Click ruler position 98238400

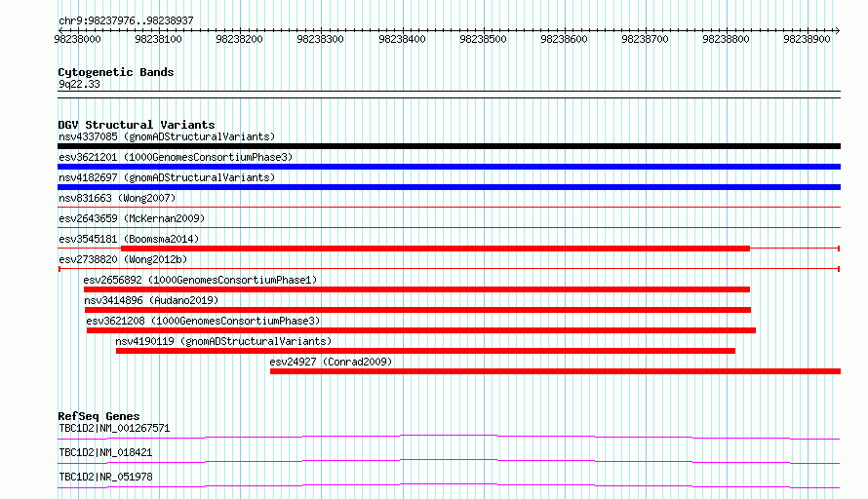pos(402,39)
